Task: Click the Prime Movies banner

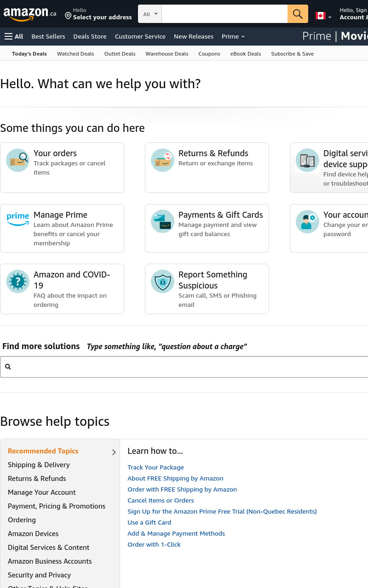Action: [x=335, y=36]
